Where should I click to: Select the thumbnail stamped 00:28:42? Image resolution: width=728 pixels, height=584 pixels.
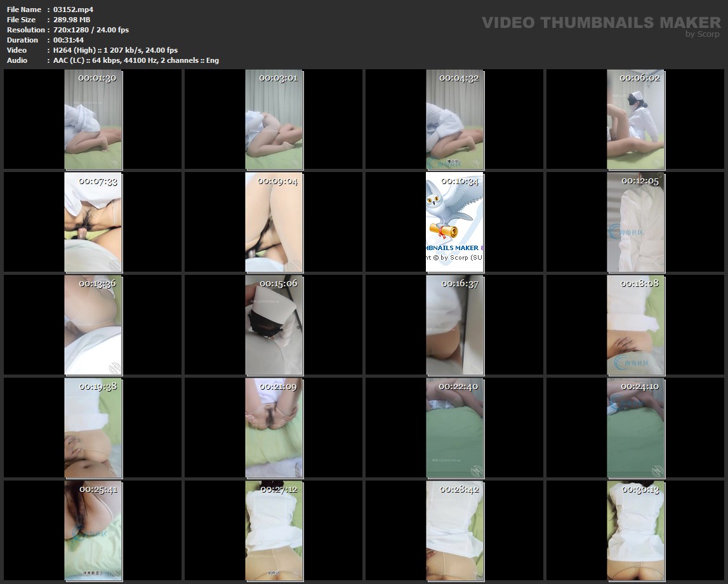pyautogui.click(x=455, y=531)
